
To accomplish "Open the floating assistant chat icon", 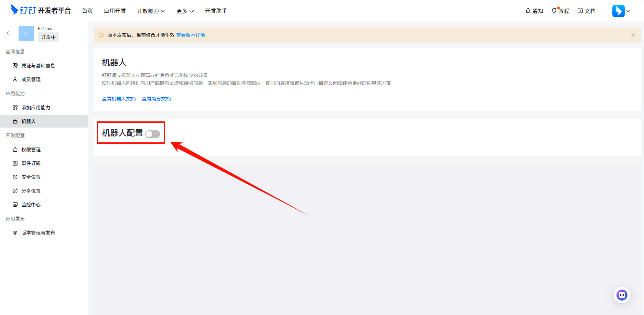I will [622, 295].
